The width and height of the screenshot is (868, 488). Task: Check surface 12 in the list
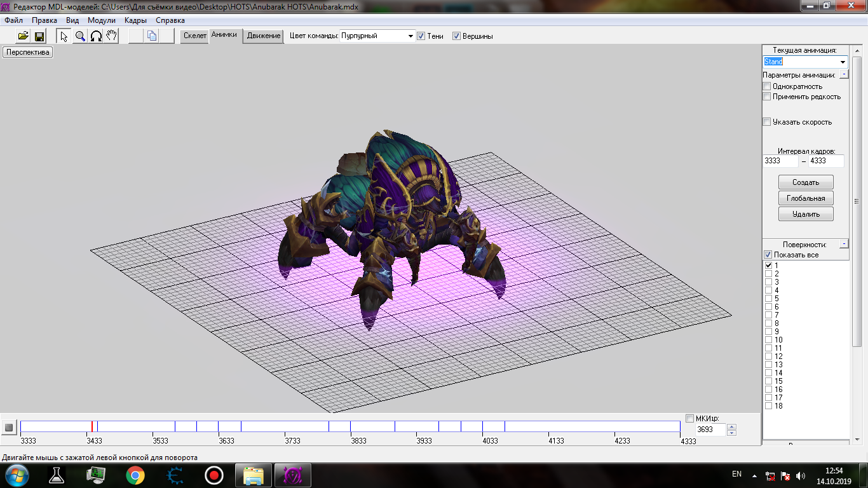click(768, 356)
